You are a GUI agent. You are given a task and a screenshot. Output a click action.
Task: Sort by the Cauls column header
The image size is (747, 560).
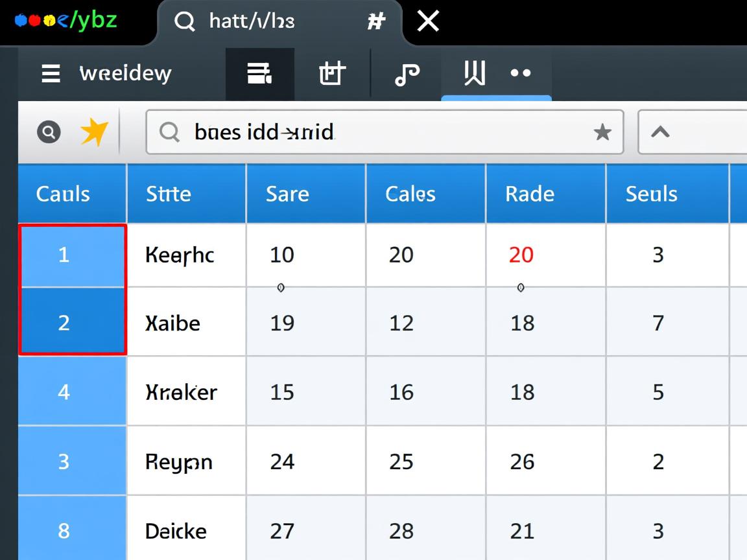click(x=63, y=194)
